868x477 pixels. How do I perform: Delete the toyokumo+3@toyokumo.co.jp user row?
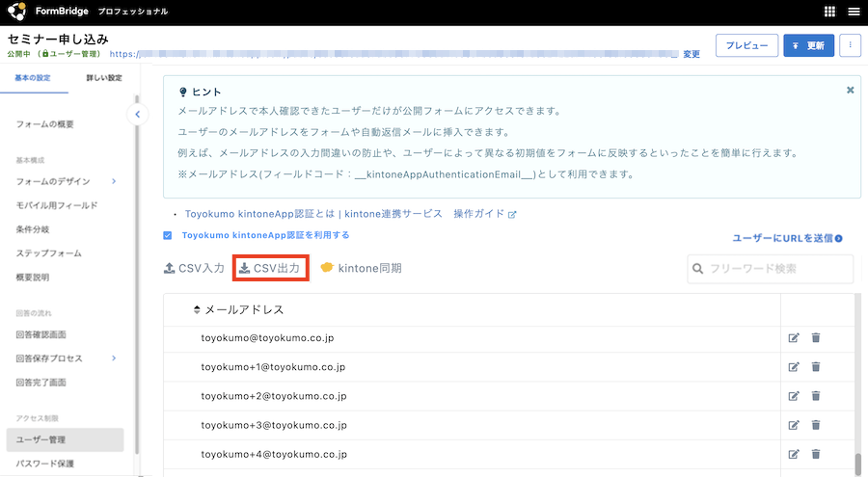pyautogui.click(x=816, y=425)
